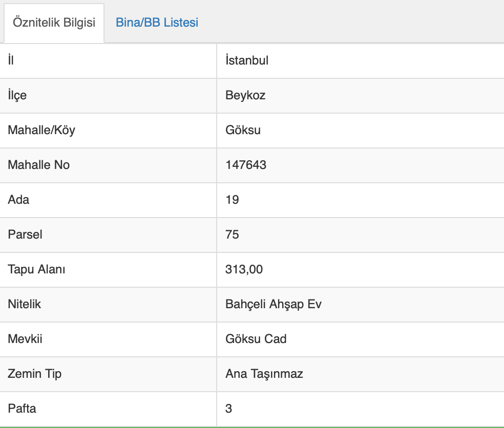Click the Mahalle/Köy row label

click(41, 130)
